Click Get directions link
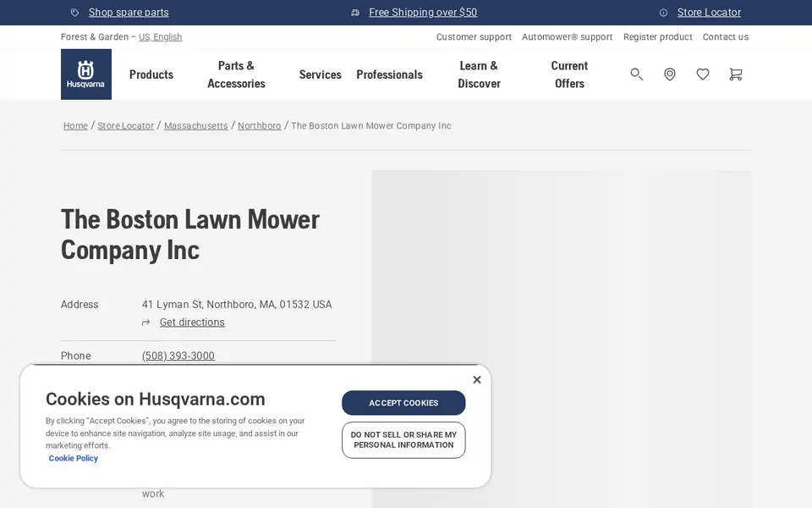812x508 pixels. tap(192, 323)
